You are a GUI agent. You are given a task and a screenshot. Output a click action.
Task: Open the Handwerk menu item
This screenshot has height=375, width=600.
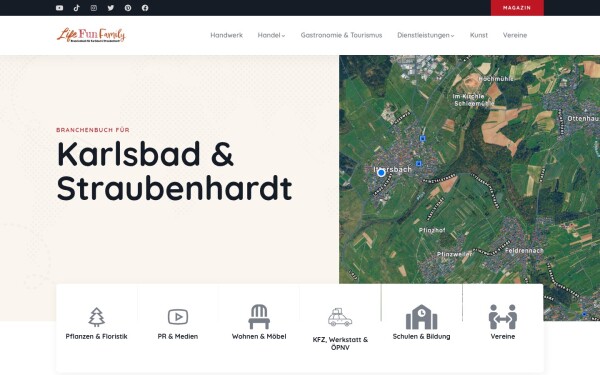[x=227, y=35]
